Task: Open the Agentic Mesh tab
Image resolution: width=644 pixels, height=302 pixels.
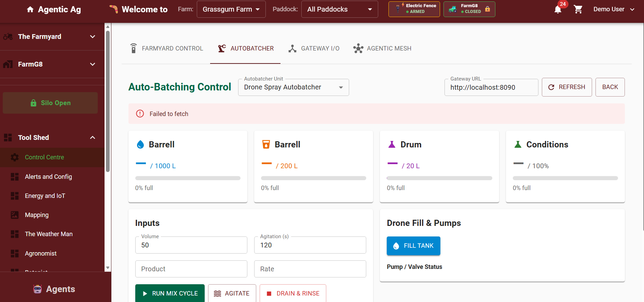Action: pyautogui.click(x=382, y=48)
